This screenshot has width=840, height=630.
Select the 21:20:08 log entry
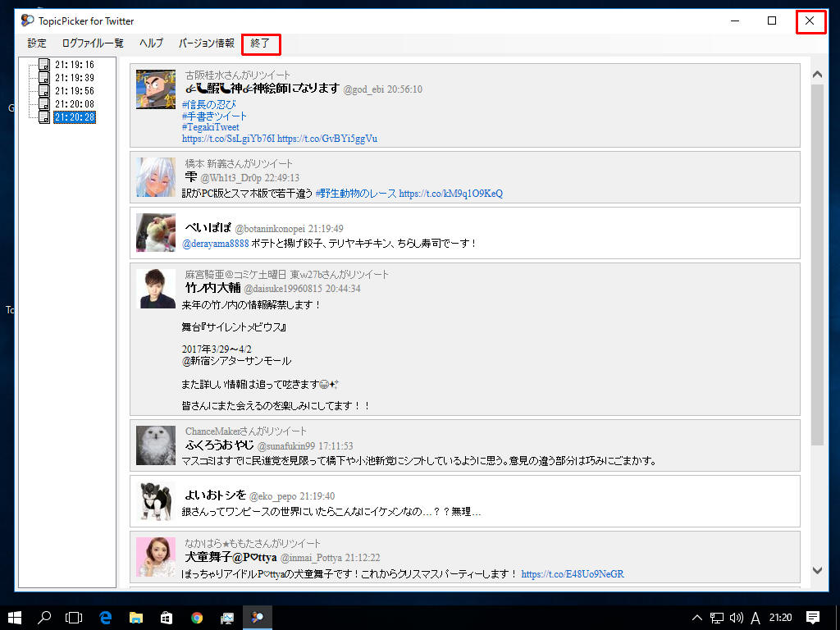(75, 104)
